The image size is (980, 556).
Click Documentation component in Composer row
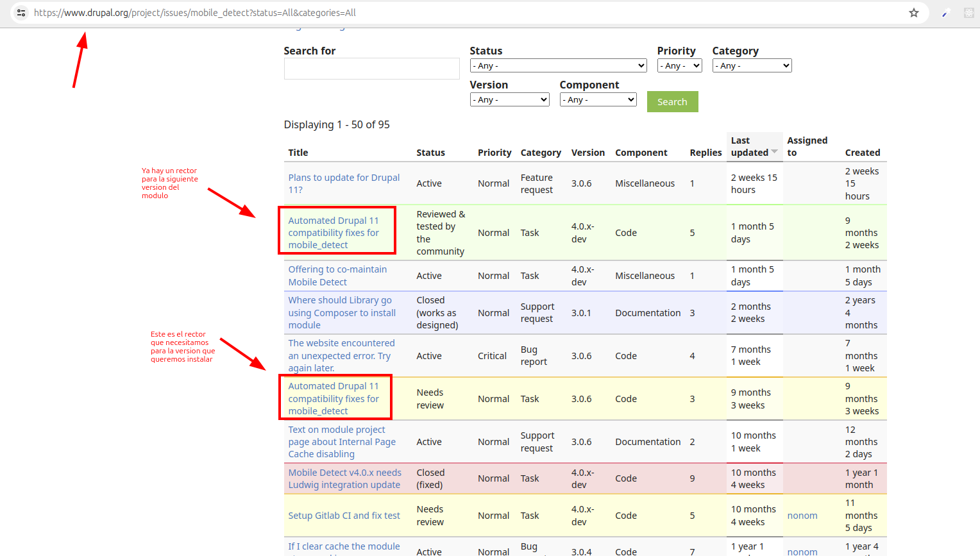coord(648,313)
